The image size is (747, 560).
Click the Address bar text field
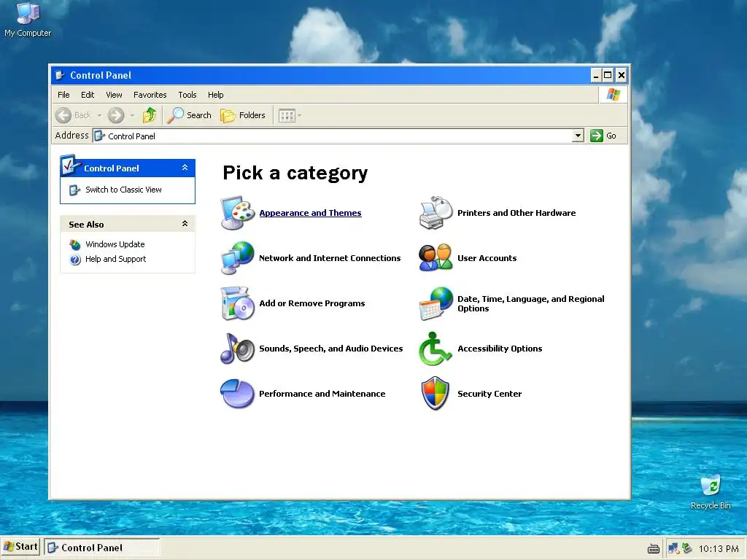click(x=333, y=136)
